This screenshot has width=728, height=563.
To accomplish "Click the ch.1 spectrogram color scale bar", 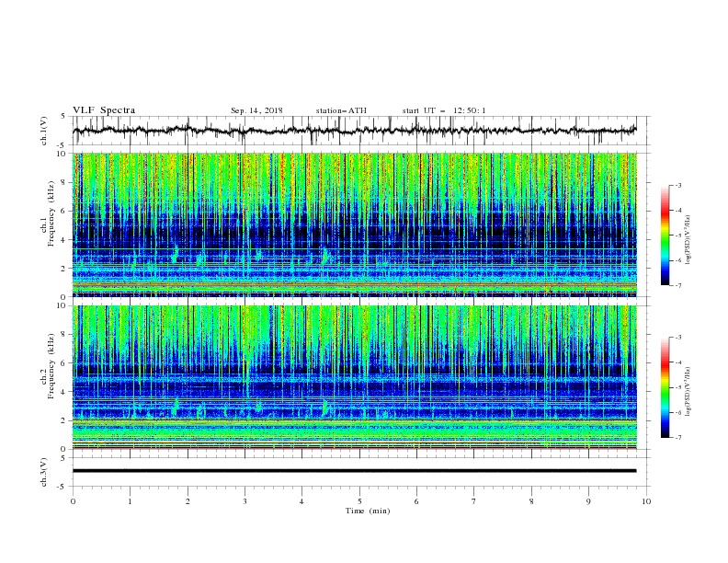I will click(665, 236).
